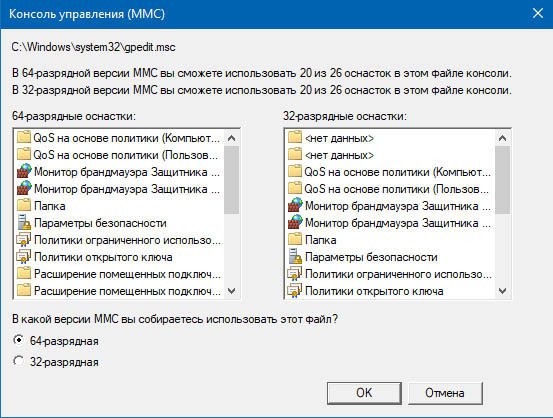Click the 32-bit list scroll up arrow
Screen dimensions: 553x418
(x=503, y=138)
